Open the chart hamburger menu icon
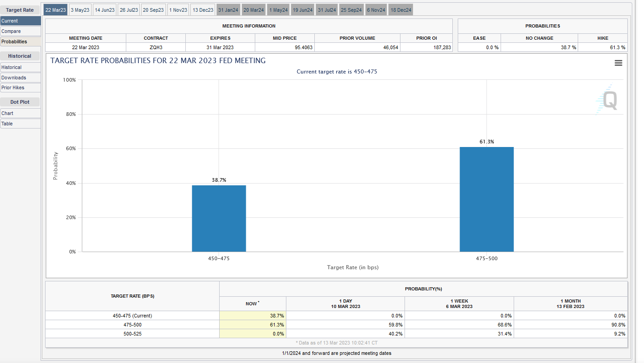Image resolution: width=644 pixels, height=363 pixels. pos(618,63)
